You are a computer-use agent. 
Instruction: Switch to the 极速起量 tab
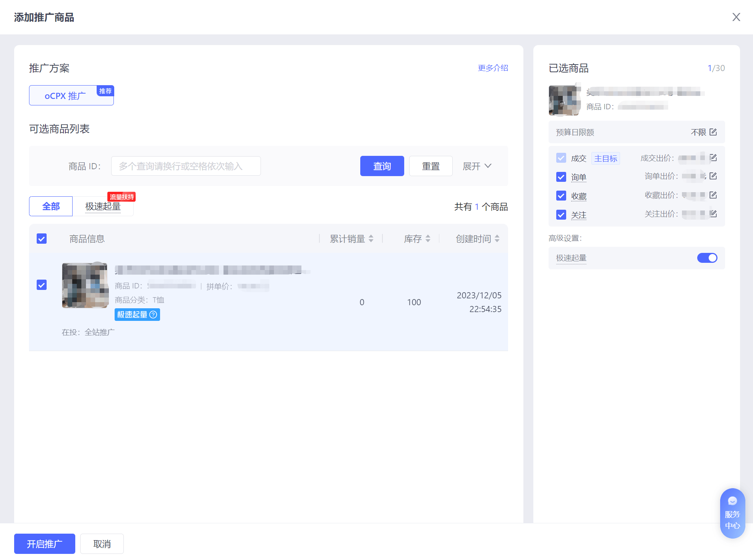(103, 207)
